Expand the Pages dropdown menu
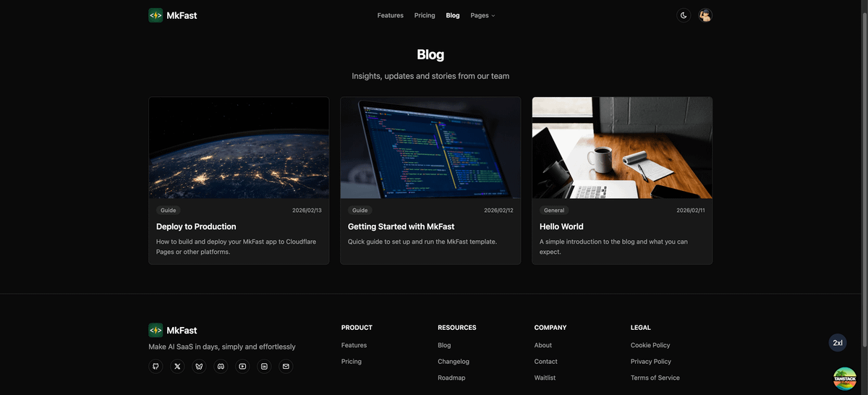868x395 pixels. point(482,15)
